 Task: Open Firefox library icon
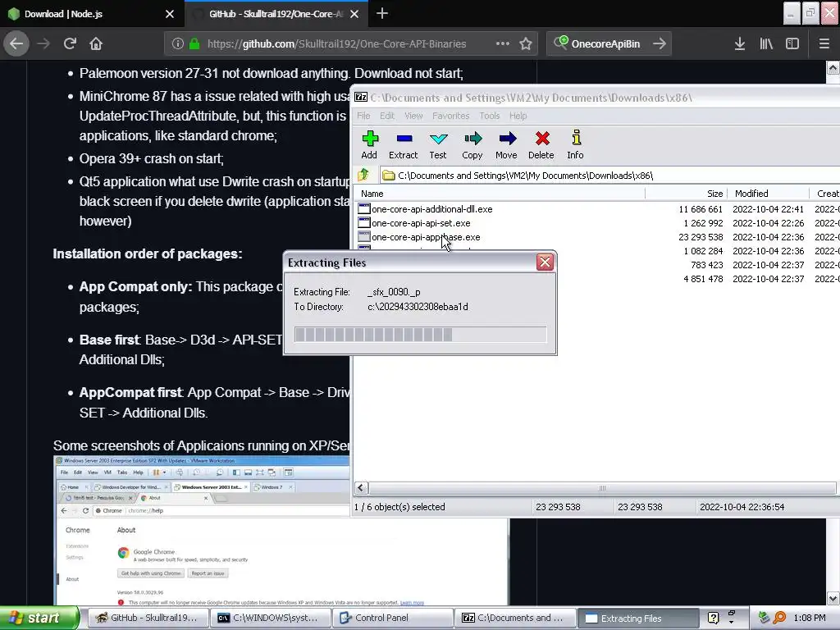point(766,43)
